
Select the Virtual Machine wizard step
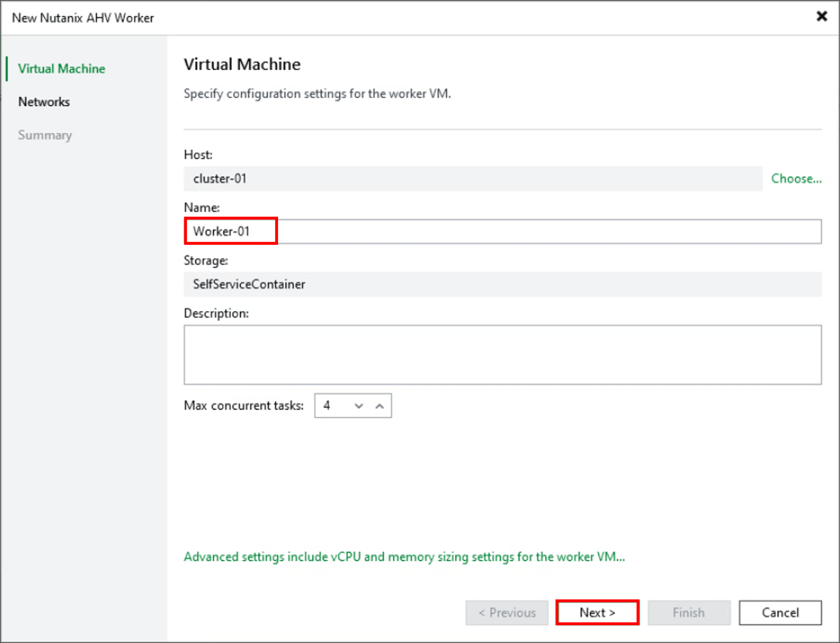click(62, 68)
